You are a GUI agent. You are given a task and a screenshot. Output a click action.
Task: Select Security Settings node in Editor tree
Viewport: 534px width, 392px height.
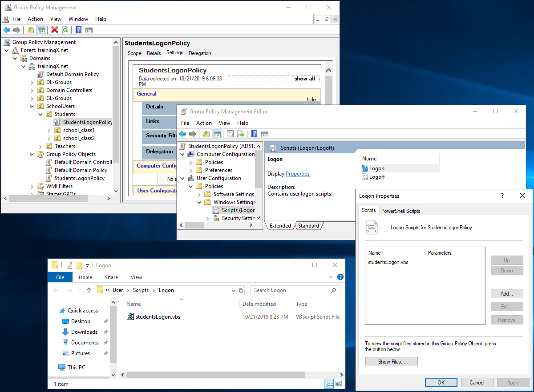[x=238, y=218]
